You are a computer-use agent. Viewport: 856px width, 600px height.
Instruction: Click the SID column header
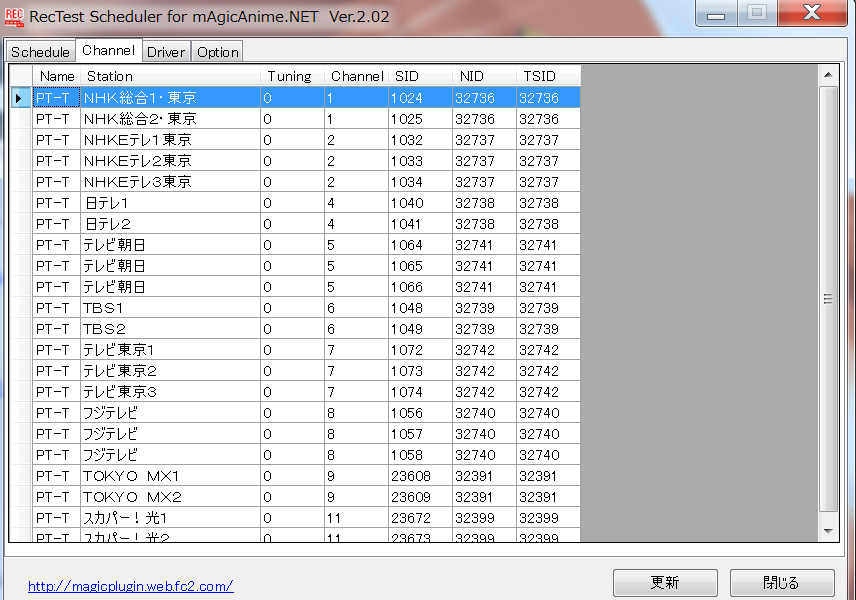tap(420, 76)
